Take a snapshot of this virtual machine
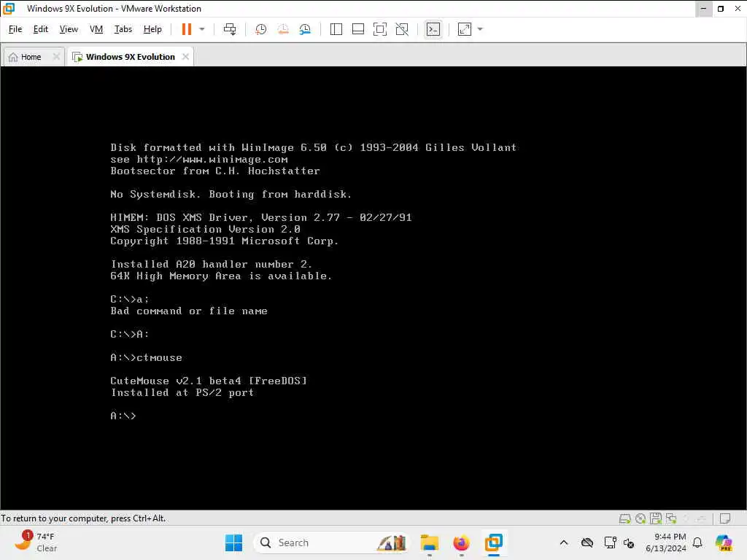The height and width of the screenshot is (560, 747). coord(260,29)
